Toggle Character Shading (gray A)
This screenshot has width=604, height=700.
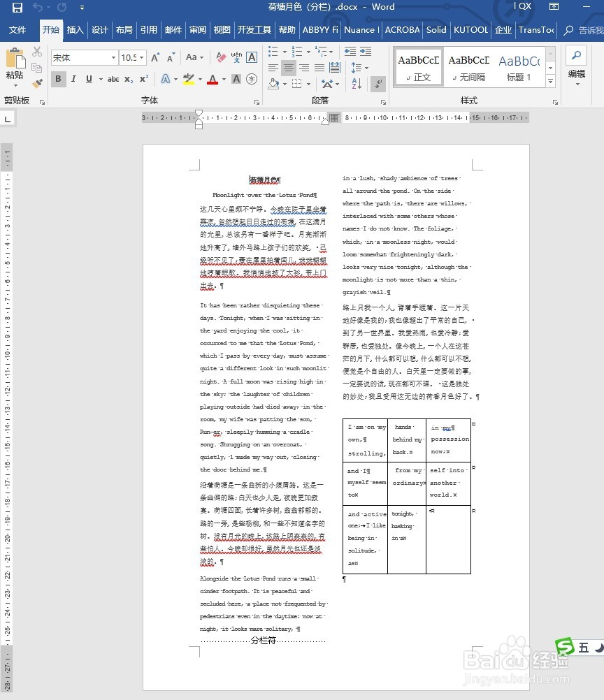click(236, 79)
